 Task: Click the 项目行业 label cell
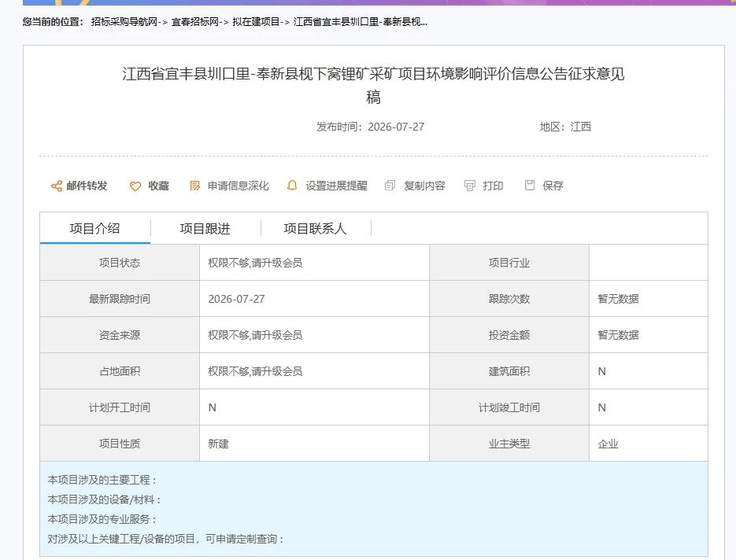[x=509, y=263]
